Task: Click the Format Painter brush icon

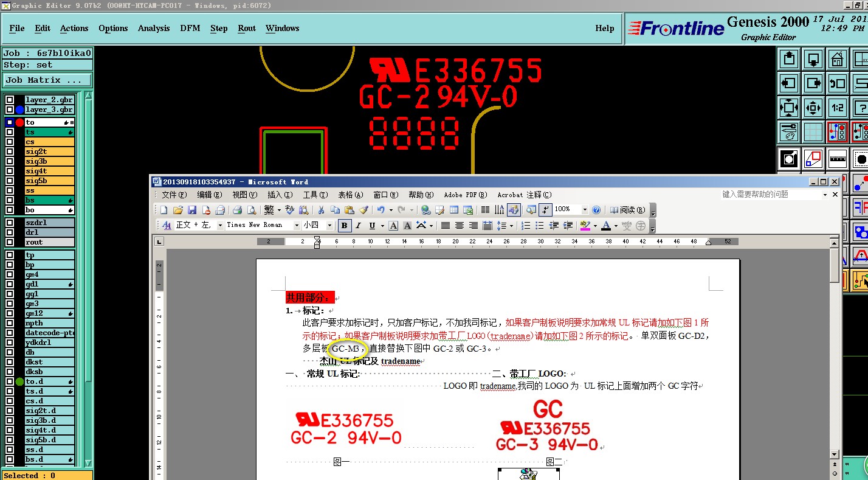Action: click(x=363, y=210)
